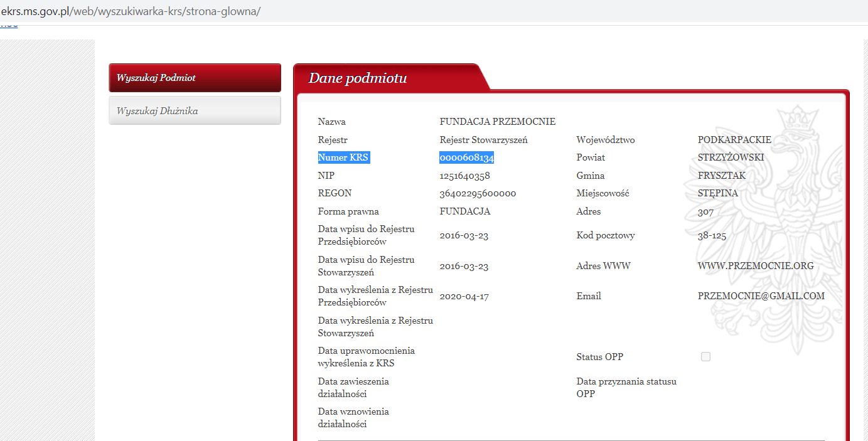
Task: Click the PODKARPACKIE voivodeship value
Action: pyautogui.click(x=735, y=140)
